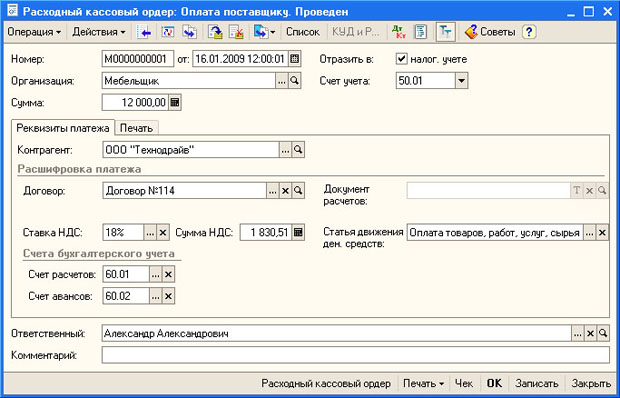Click the date and time field

pyautogui.click(x=240, y=59)
